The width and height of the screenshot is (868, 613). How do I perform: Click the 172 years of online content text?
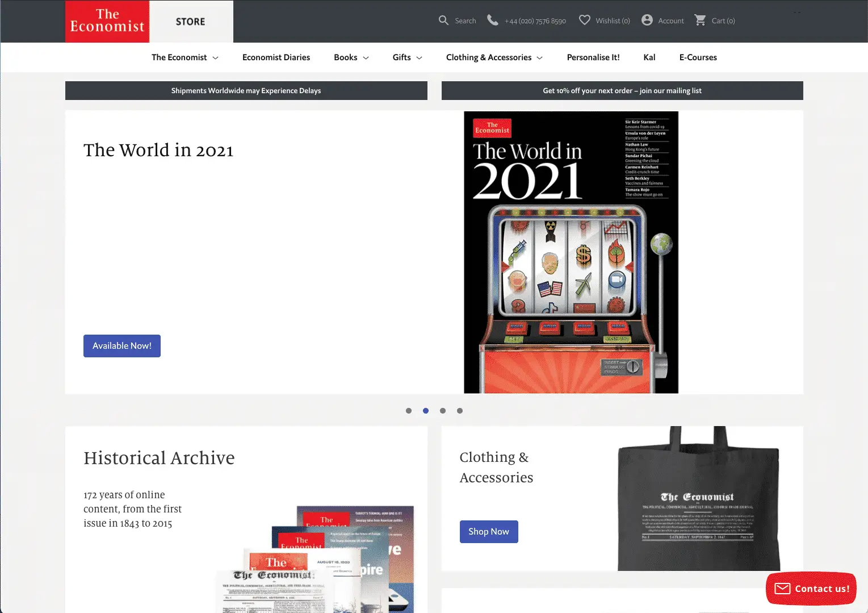132,509
